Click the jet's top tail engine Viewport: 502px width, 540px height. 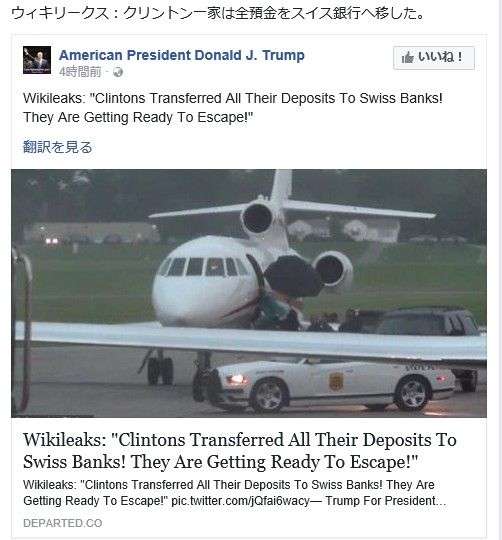pos(258,218)
